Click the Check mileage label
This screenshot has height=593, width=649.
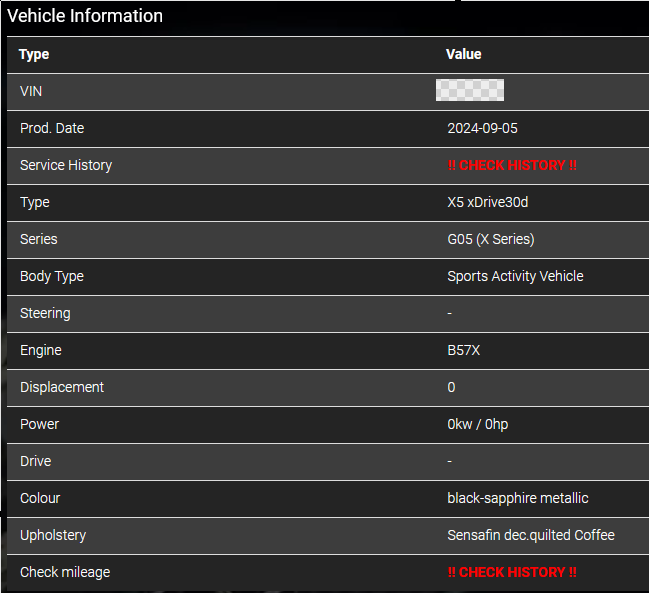coord(65,572)
